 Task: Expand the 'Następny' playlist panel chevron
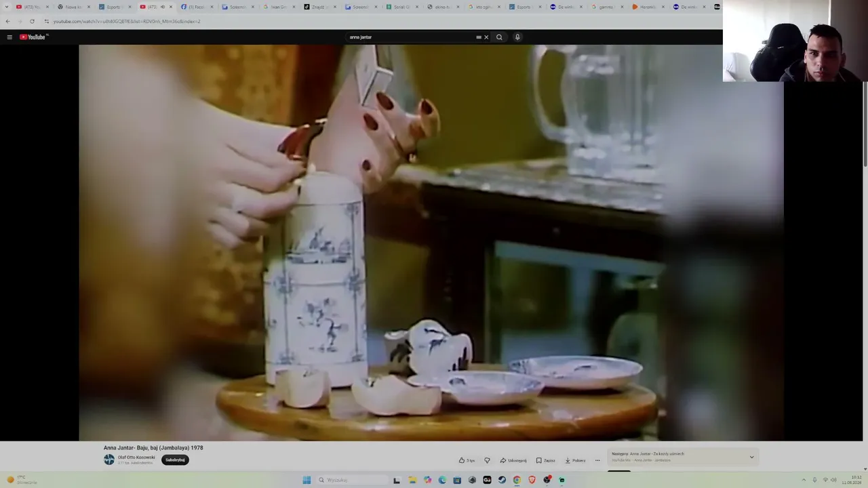click(x=751, y=457)
